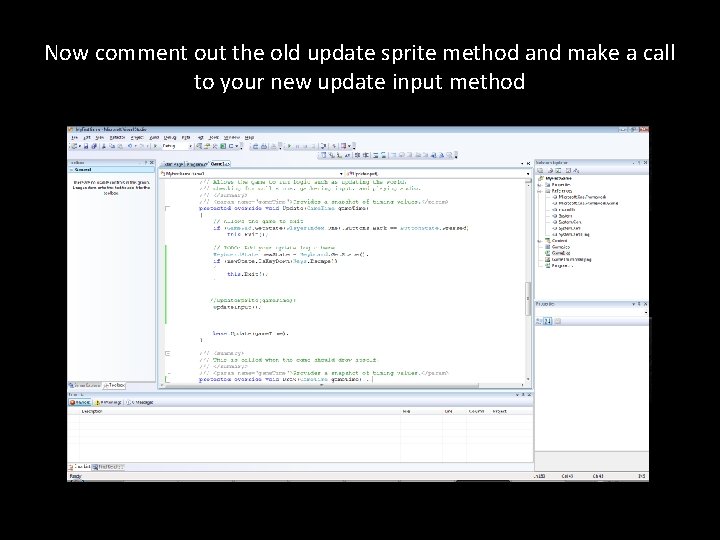Click the Alphabetical sort button in Properties

click(x=548, y=321)
